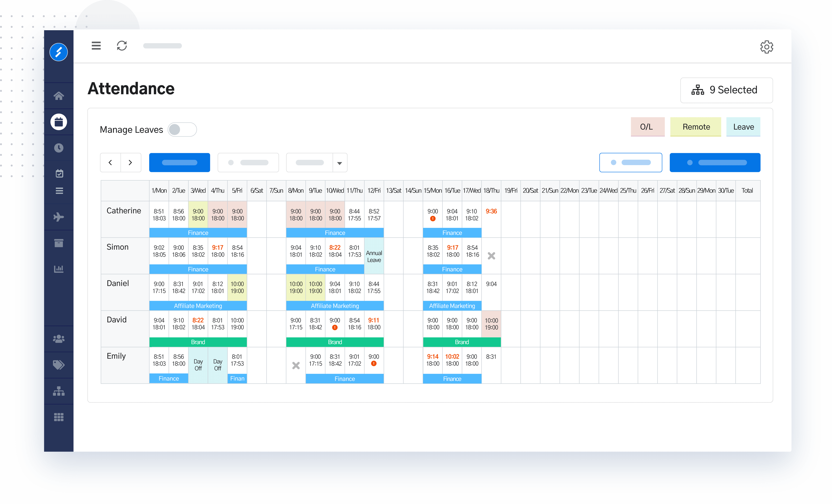
Task: Select the Catherine row name
Action: click(124, 211)
